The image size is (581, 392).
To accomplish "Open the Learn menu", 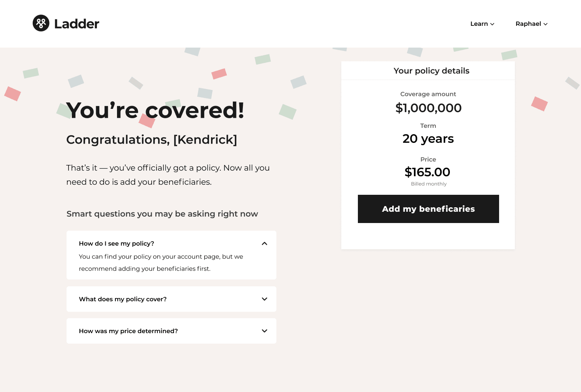I will pos(479,24).
